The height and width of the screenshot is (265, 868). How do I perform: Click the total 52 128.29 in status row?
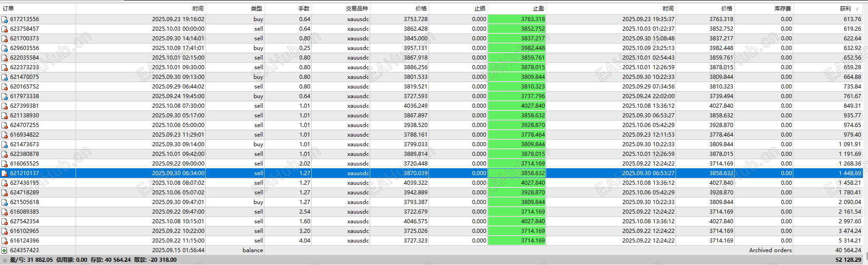(848, 260)
